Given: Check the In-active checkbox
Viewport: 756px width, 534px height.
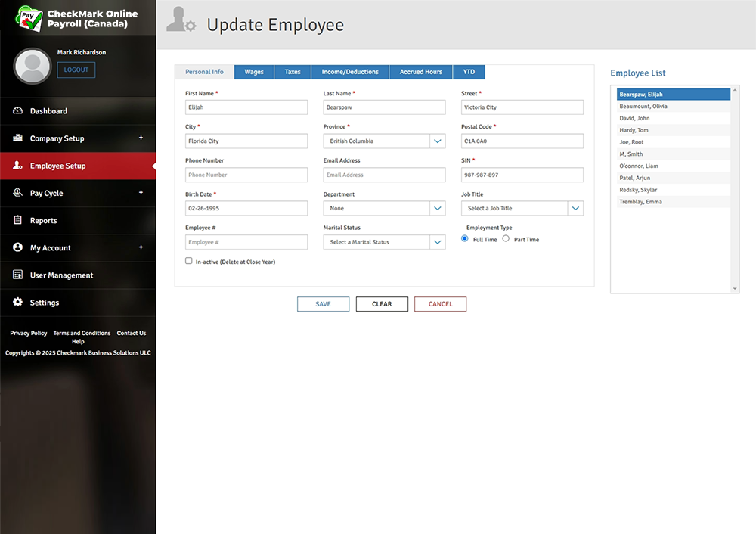Looking at the screenshot, I should pyautogui.click(x=189, y=261).
